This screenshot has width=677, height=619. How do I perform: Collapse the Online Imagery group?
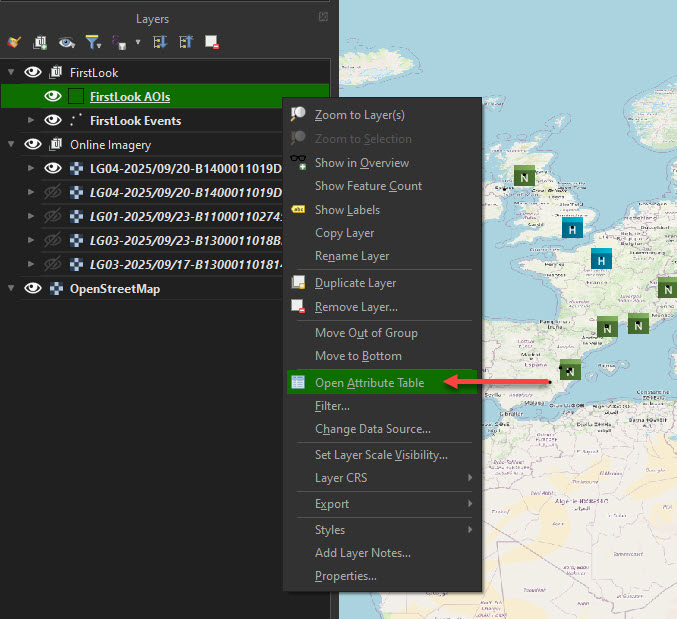pos(11,145)
